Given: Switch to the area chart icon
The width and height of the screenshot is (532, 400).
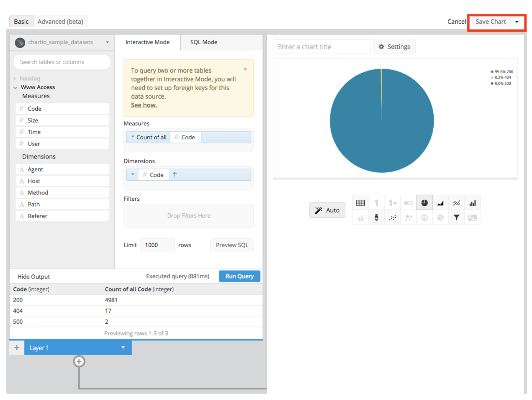Looking at the screenshot, I should coord(440,203).
